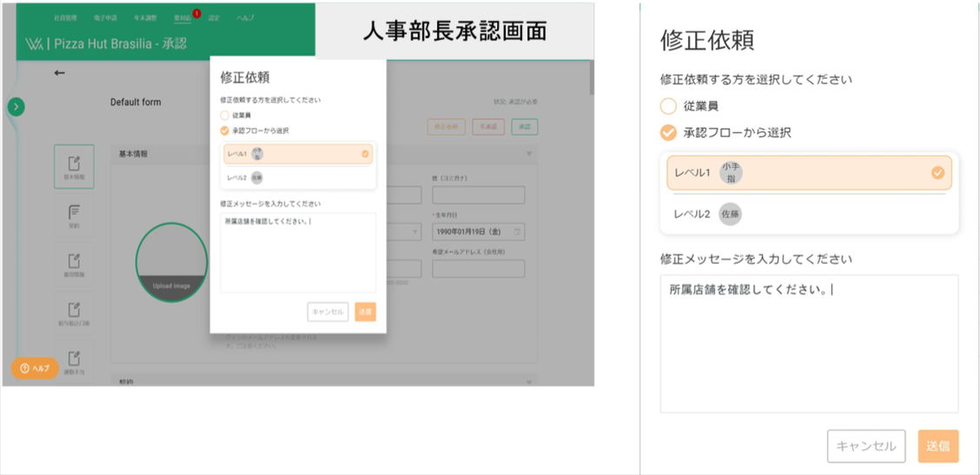980x475 pixels.
Task: Click the red notification badge on 要対応
Action: click(x=196, y=13)
